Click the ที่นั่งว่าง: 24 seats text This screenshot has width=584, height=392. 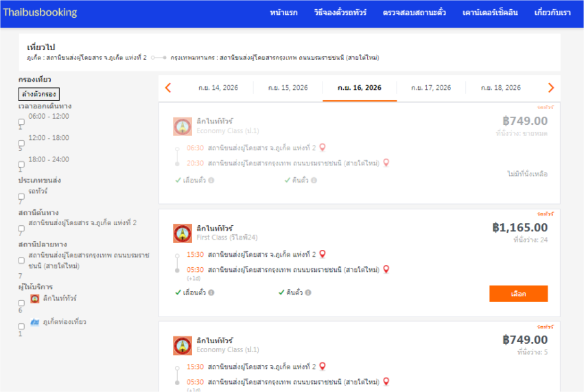tap(530, 240)
